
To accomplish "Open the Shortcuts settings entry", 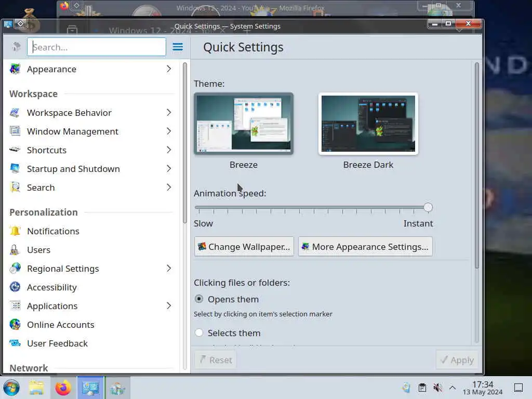I will (x=91, y=150).
